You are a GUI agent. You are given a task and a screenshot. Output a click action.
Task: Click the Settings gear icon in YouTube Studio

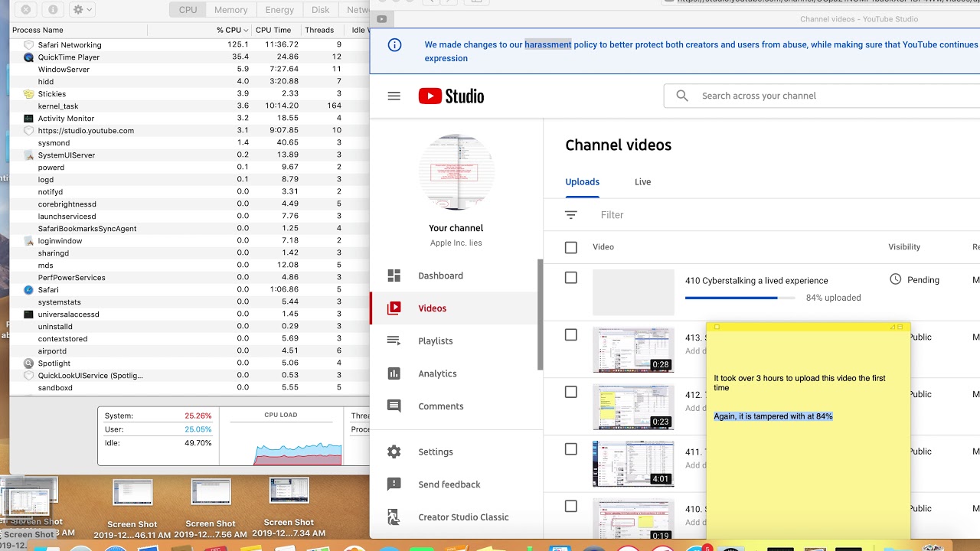[394, 452]
